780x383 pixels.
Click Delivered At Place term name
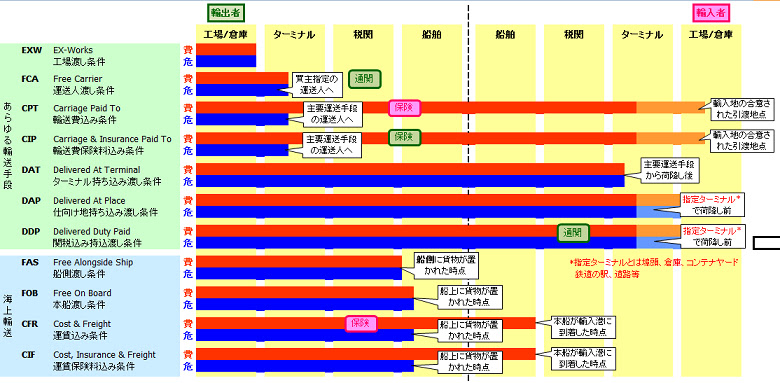coord(89,200)
